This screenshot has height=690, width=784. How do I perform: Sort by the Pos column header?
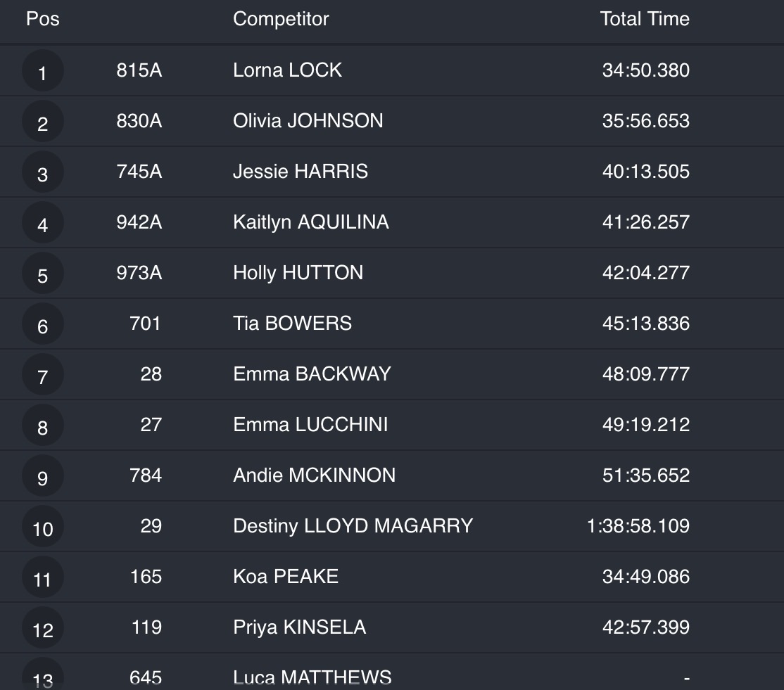coord(43,19)
